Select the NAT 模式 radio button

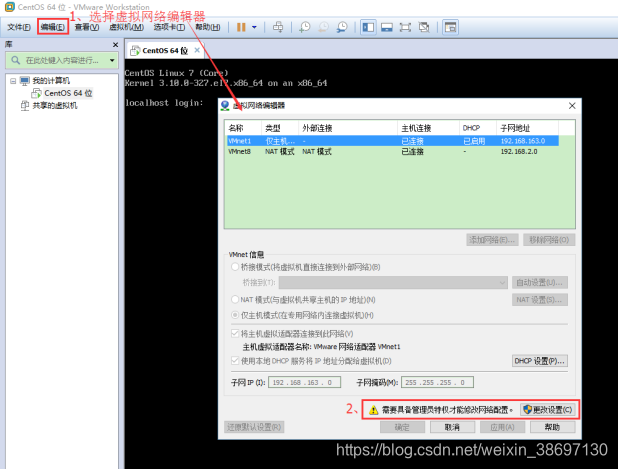point(235,300)
